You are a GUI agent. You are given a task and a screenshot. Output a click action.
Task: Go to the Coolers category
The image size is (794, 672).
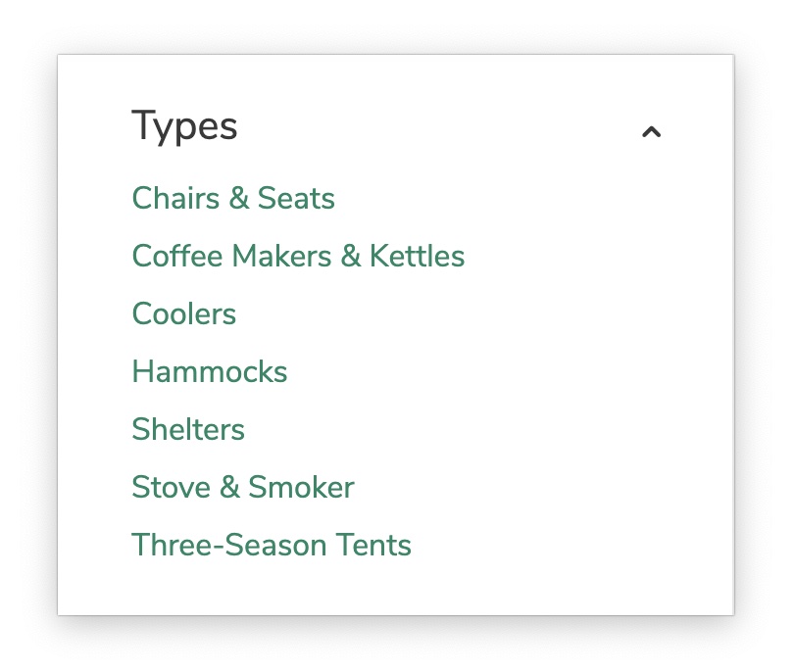tap(184, 314)
